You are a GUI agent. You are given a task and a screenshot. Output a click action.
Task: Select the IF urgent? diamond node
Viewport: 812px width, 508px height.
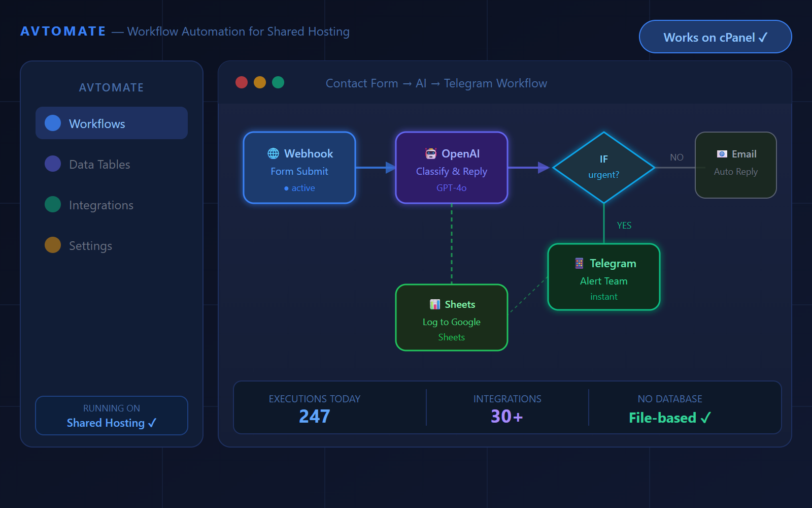coord(604,168)
